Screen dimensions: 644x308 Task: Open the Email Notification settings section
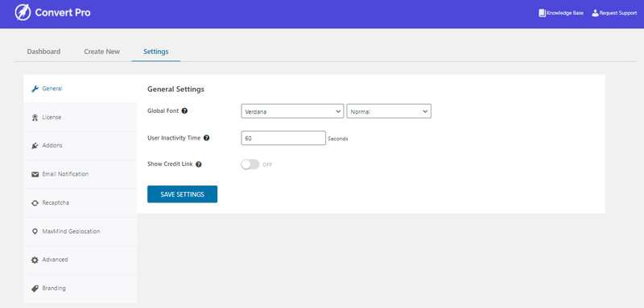(80, 174)
